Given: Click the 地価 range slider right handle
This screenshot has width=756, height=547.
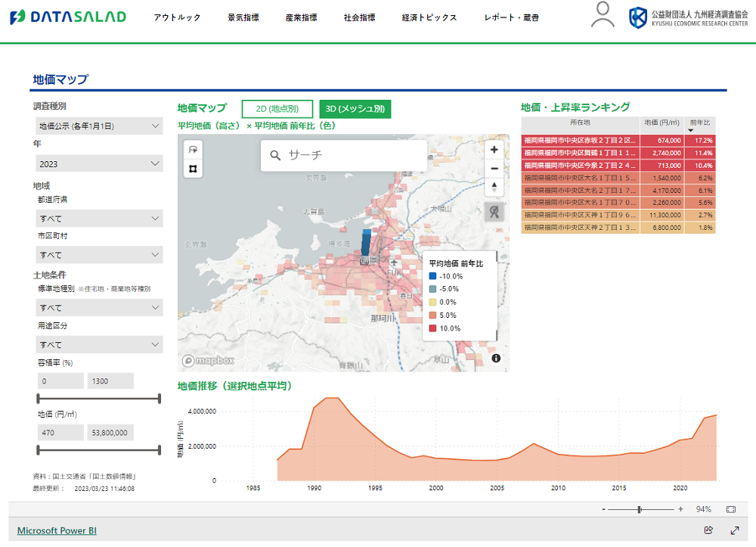Looking at the screenshot, I should [x=159, y=450].
